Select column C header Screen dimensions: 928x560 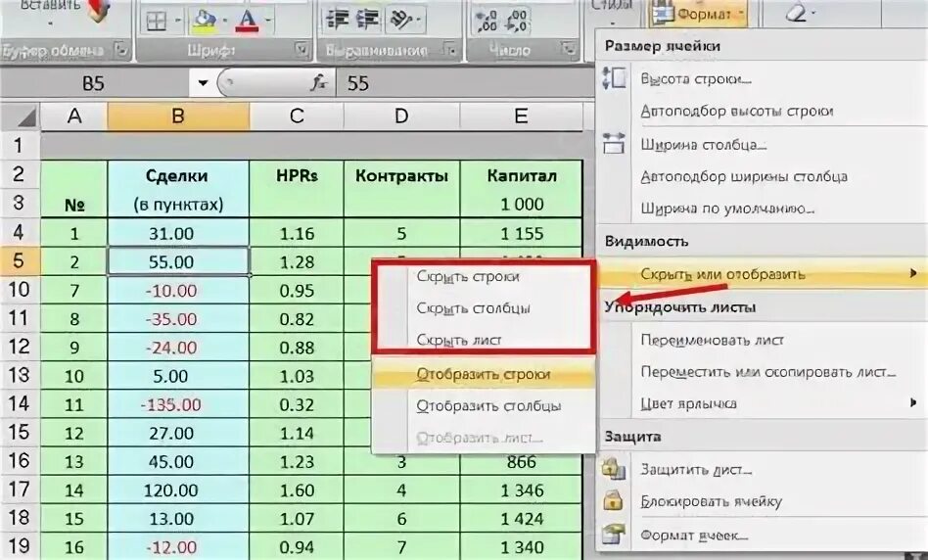[x=297, y=117]
